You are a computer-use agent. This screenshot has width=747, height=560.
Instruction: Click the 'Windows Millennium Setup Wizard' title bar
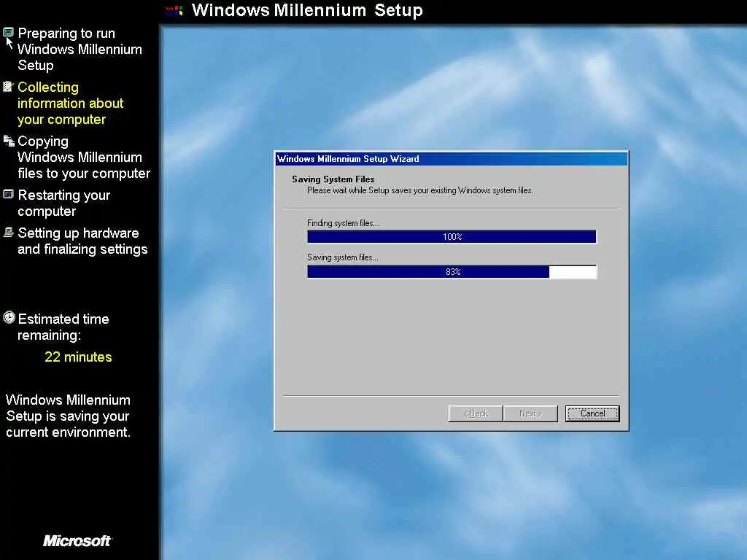tap(451, 158)
